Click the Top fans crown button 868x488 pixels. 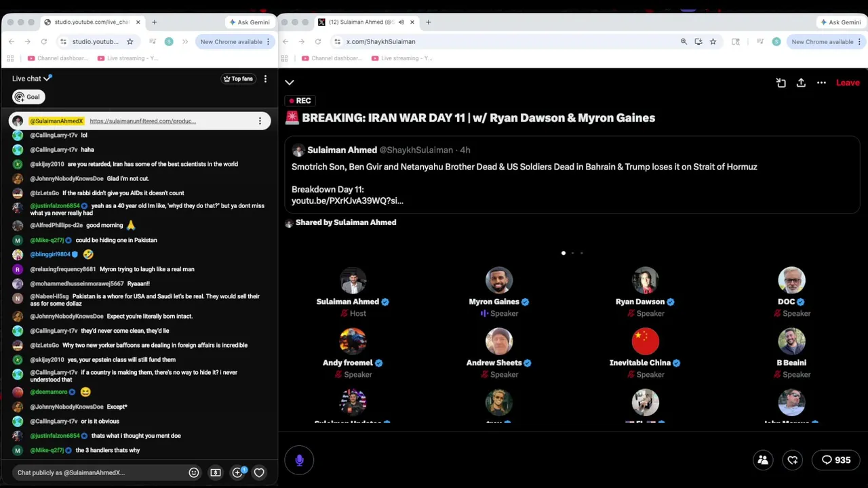(x=238, y=79)
